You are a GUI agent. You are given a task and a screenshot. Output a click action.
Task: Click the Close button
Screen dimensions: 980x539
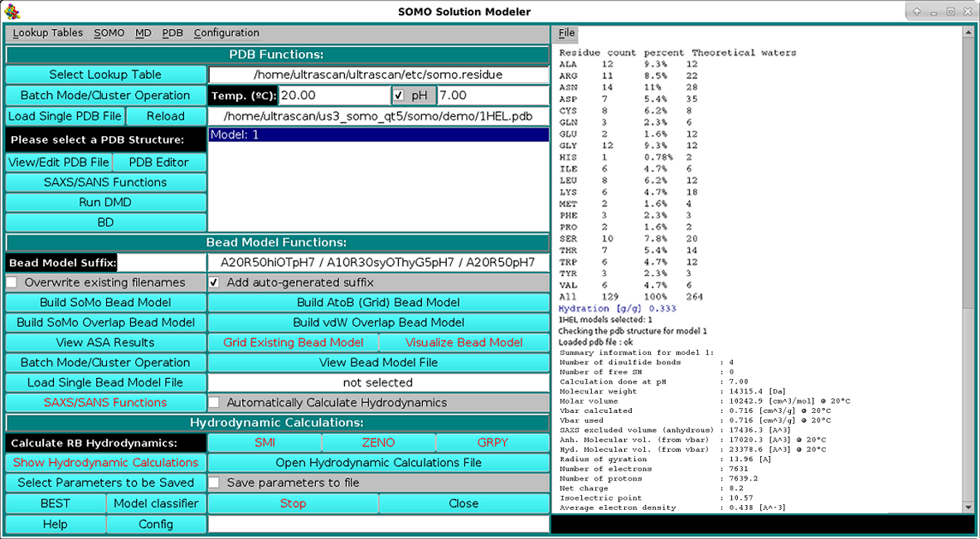pyautogui.click(x=463, y=503)
